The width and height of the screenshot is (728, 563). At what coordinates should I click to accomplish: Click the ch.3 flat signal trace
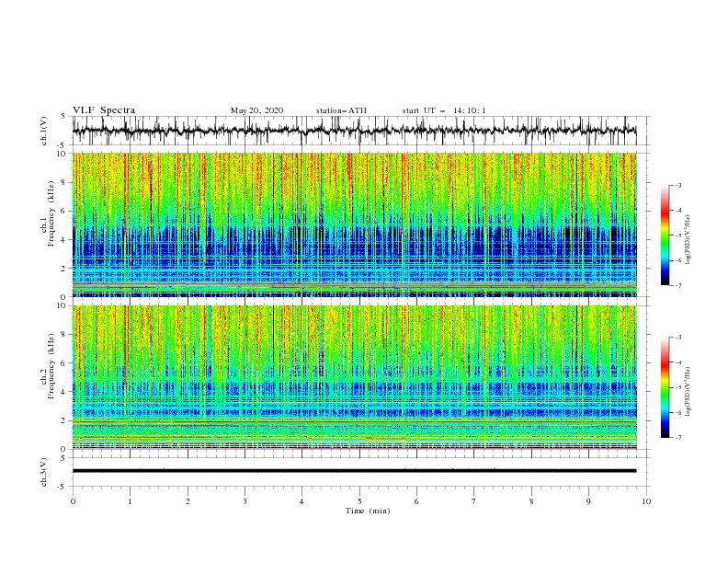pyautogui.click(x=354, y=471)
